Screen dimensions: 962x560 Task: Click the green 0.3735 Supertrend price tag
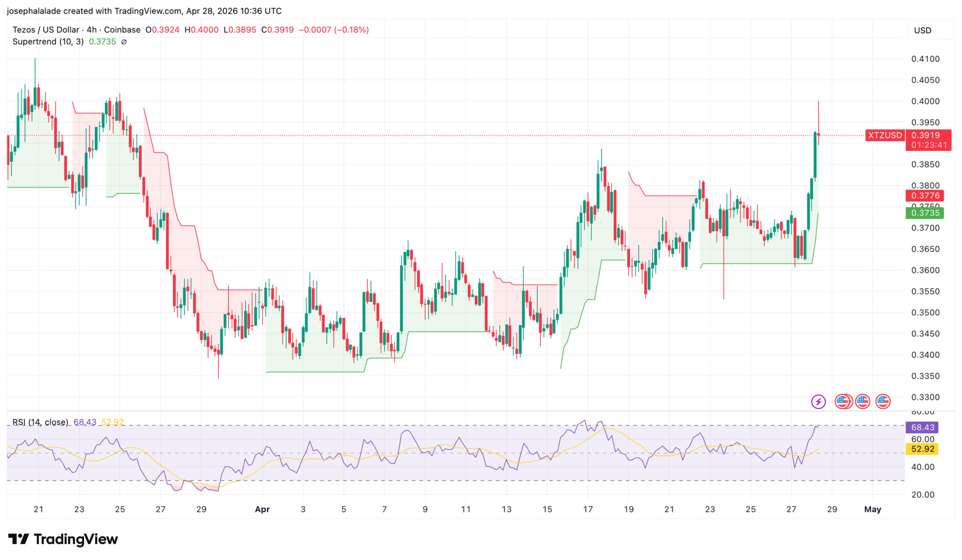click(x=925, y=213)
